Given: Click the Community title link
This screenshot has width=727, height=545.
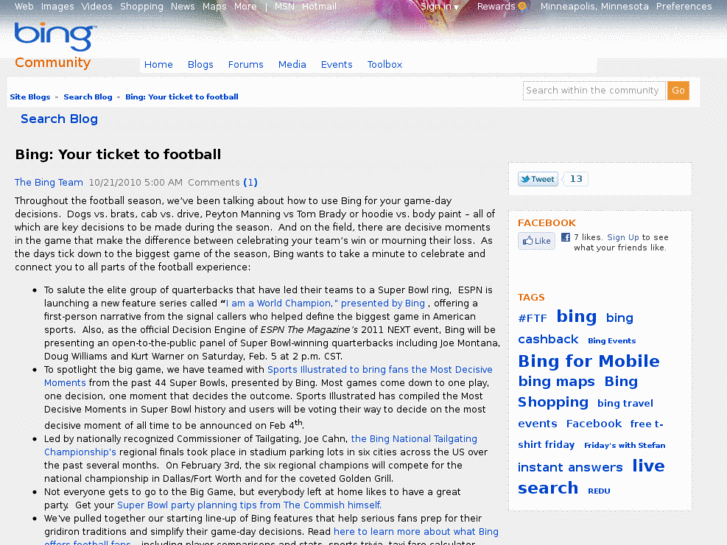Looking at the screenshot, I should pyautogui.click(x=52, y=62).
